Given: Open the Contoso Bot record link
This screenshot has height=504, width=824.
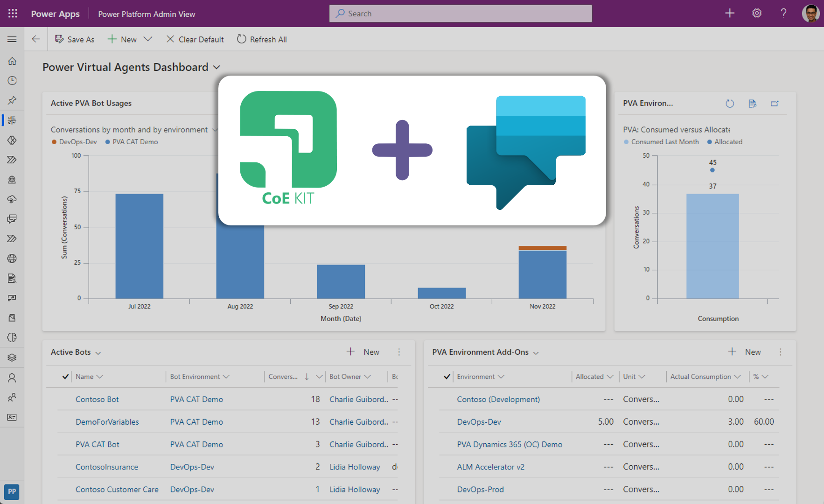Looking at the screenshot, I should pos(97,399).
